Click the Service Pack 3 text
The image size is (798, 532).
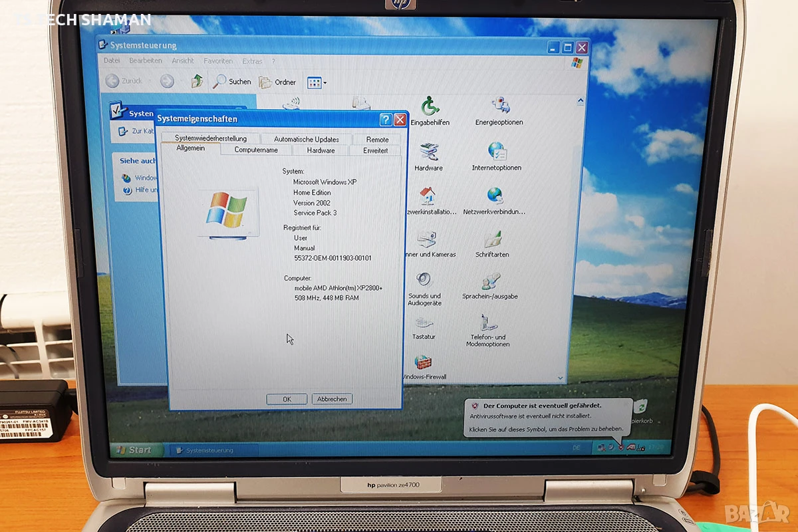(315, 213)
